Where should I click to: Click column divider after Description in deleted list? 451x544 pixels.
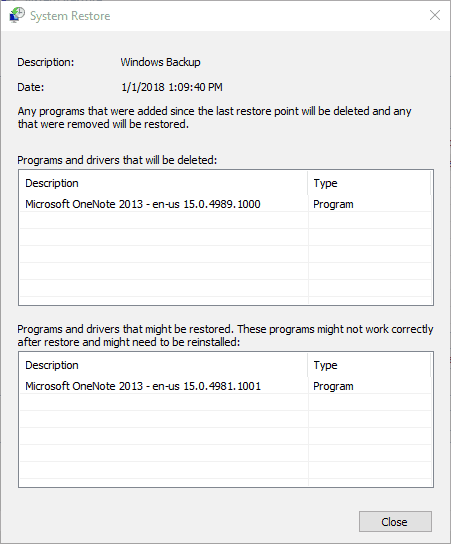308,183
